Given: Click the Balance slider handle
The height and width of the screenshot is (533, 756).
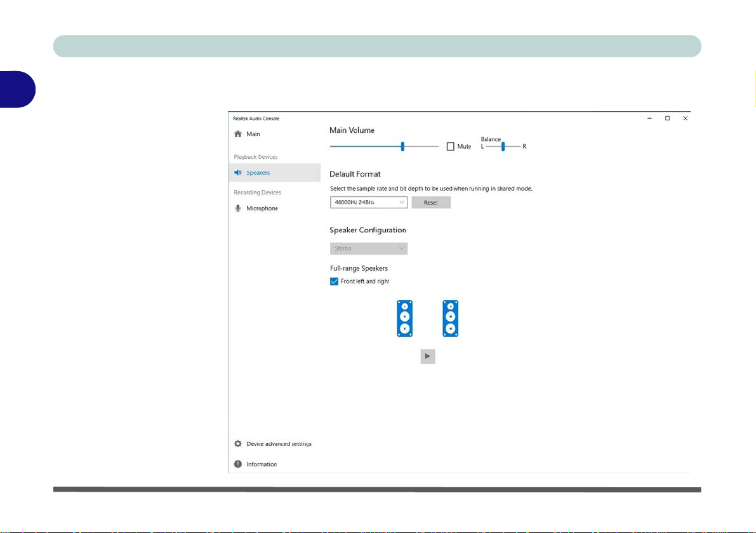Looking at the screenshot, I should [x=503, y=146].
